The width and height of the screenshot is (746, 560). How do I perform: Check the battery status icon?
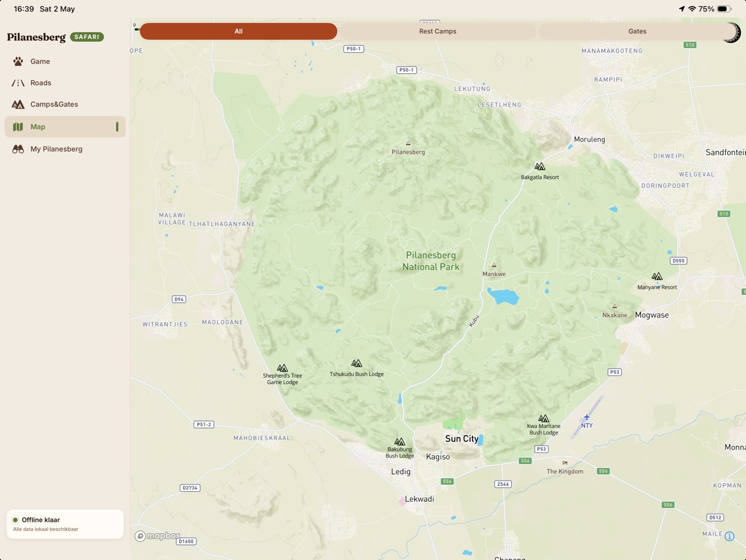pos(724,9)
